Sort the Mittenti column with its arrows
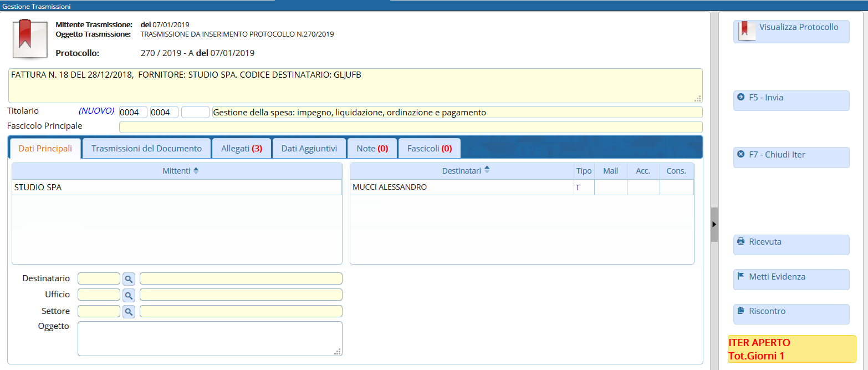Image resolution: width=868 pixels, height=370 pixels. click(196, 171)
